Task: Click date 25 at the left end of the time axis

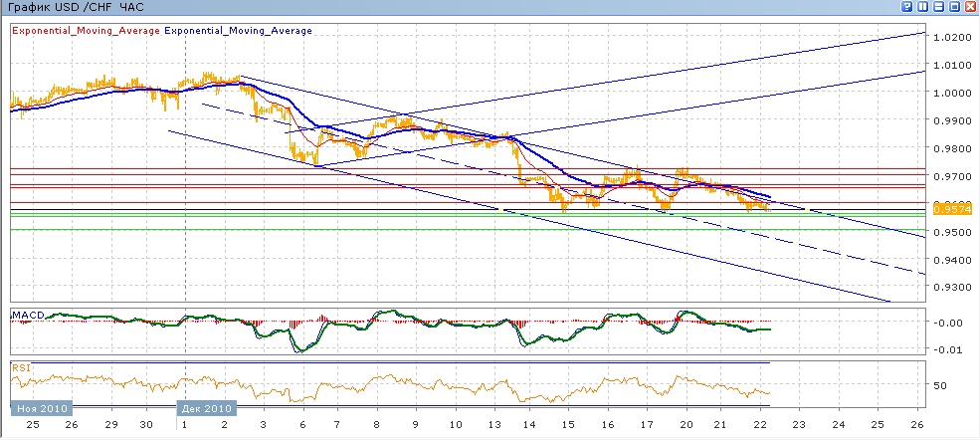Action: [x=33, y=425]
